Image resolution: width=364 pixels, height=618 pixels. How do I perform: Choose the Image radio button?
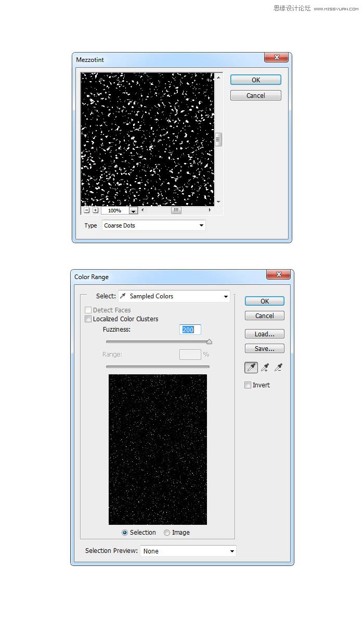(167, 533)
